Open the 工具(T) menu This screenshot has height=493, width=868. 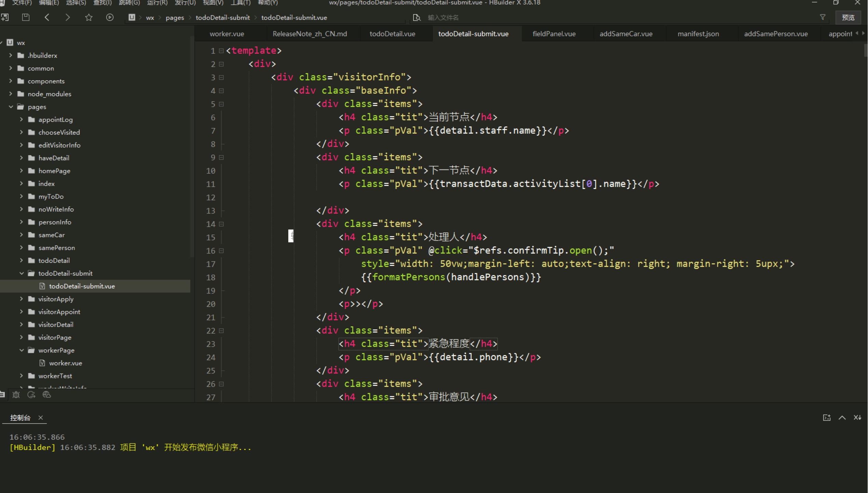click(x=241, y=3)
